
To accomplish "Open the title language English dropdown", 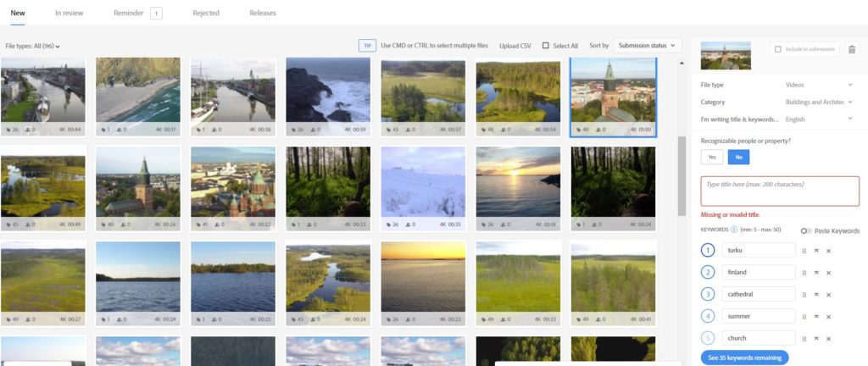I will [820, 119].
